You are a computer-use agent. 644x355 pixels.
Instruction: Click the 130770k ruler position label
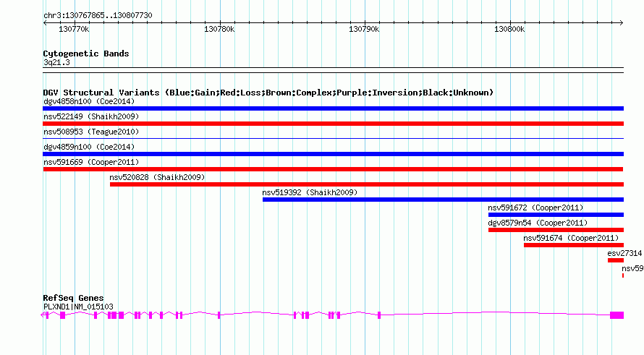(74, 29)
